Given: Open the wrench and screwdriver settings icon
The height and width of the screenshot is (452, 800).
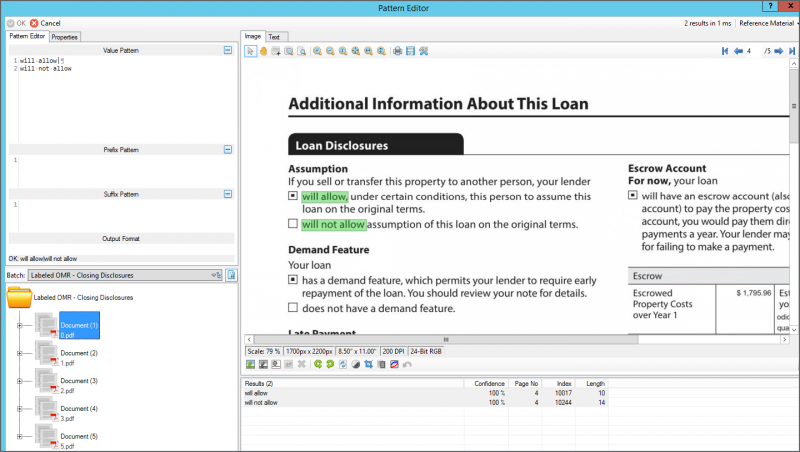Looking at the screenshot, I should (423, 51).
